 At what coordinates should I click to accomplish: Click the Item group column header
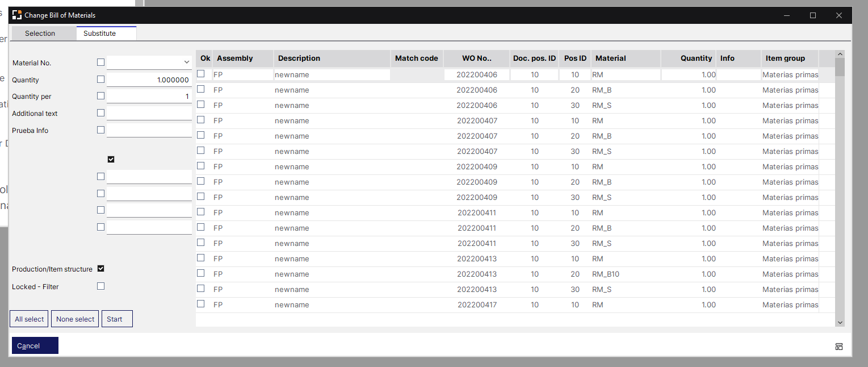[x=789, y=58]
